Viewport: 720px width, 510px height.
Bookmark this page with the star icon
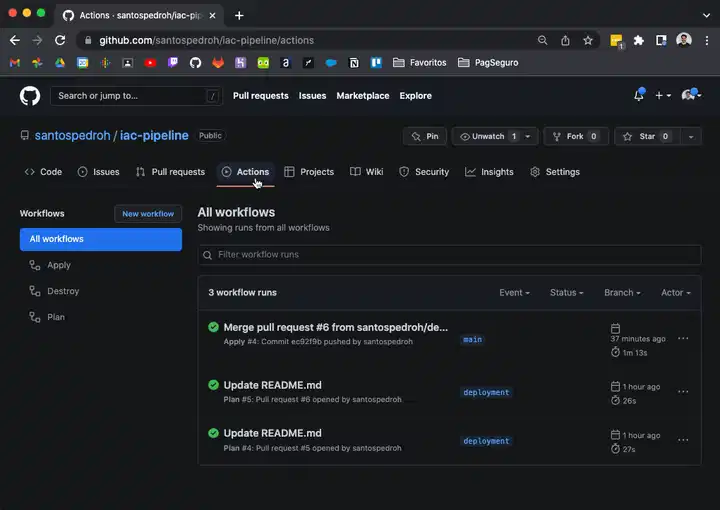pyautogui.click(x=588, y=40)
